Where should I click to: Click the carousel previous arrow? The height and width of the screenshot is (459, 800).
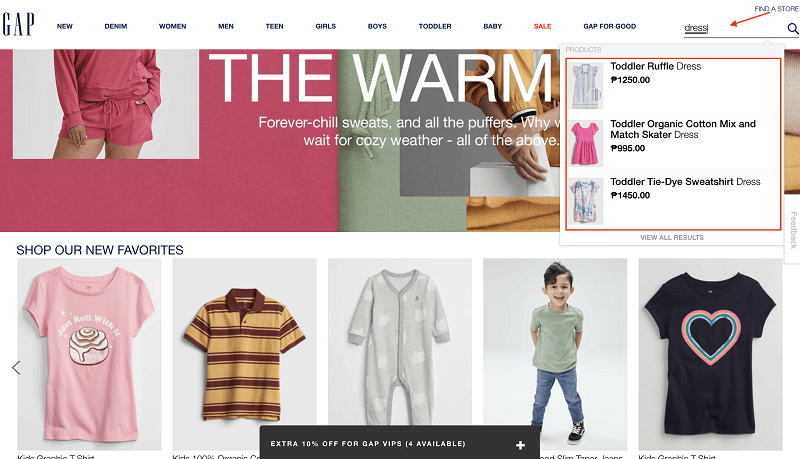click(16, 367)
